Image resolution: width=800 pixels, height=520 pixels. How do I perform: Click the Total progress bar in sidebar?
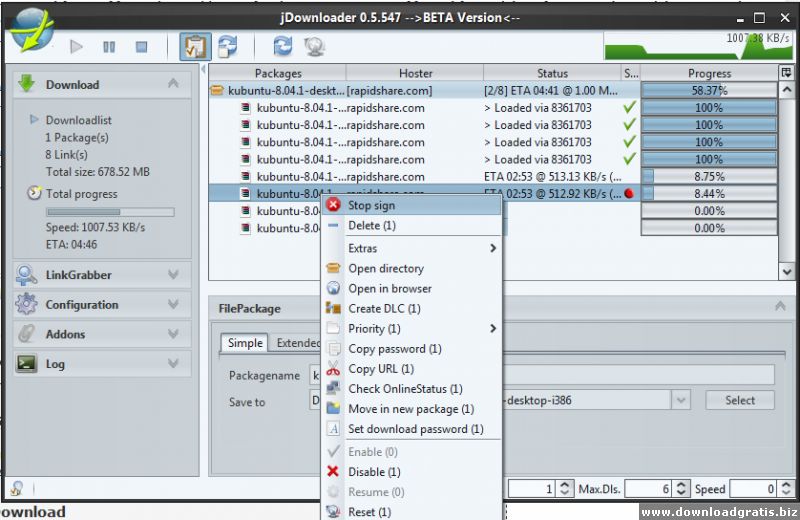(x=110, y=211)
